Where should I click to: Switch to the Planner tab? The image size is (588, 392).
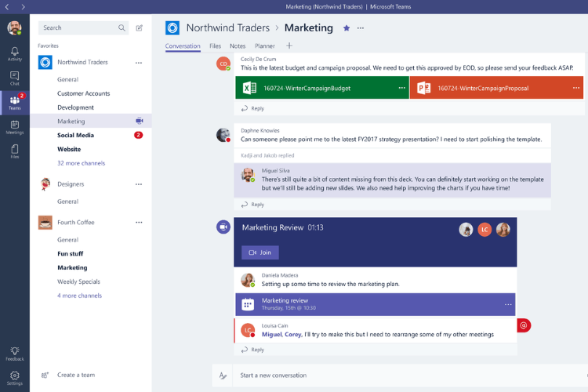pyautogui.click(x=265, y=46)
